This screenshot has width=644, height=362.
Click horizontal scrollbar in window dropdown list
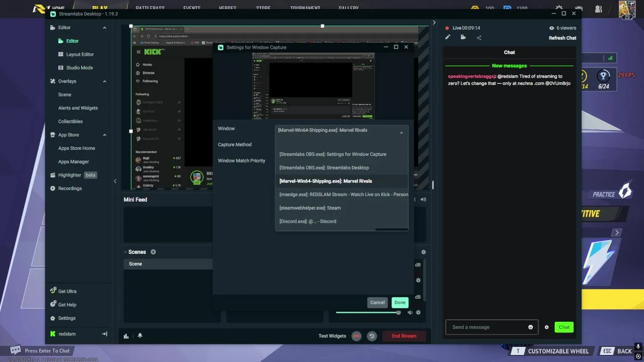(391, 229)
